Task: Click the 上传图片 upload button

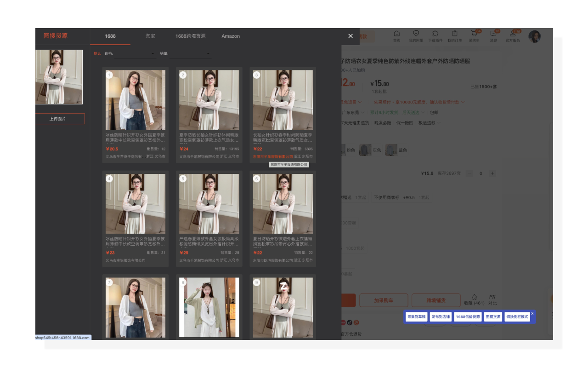Action: pos(58,119)
